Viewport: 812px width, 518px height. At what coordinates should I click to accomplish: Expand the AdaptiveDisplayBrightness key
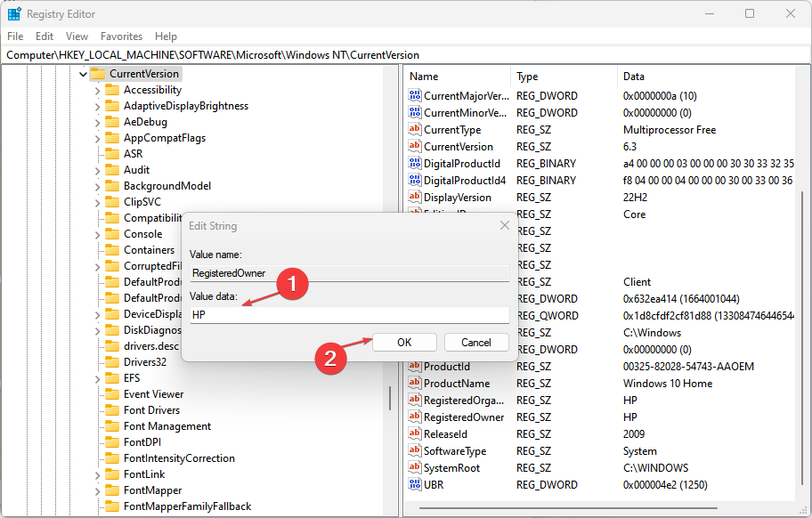97,107
